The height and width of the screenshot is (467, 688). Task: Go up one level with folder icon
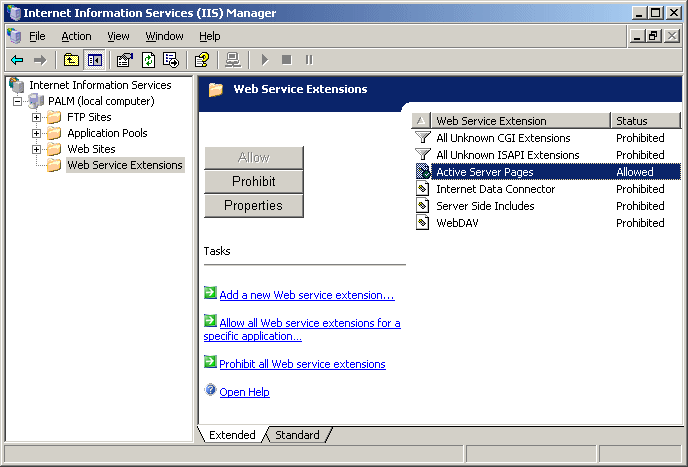[x=71, y=60]
